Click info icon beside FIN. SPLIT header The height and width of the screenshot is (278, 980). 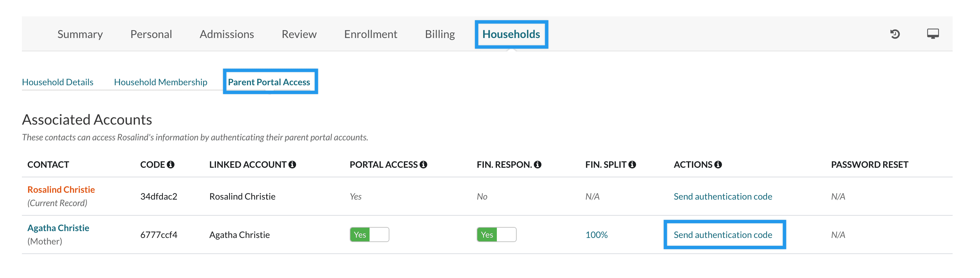tap(632, 165)
